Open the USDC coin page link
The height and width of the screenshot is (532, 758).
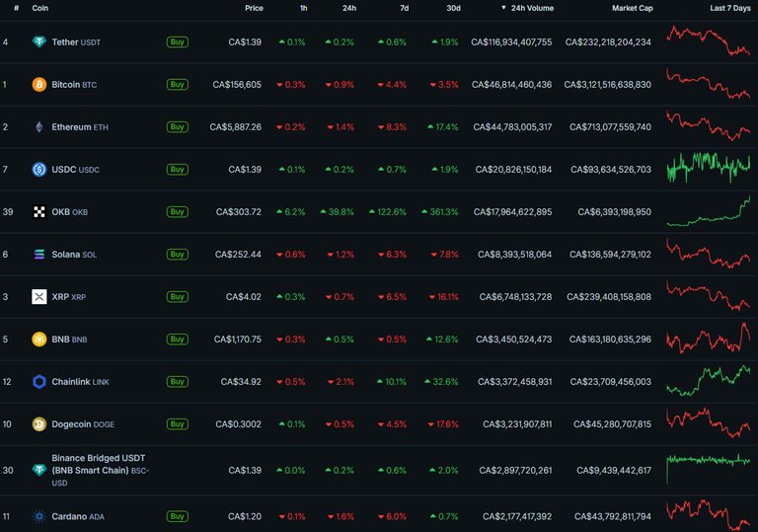point(75,170)
